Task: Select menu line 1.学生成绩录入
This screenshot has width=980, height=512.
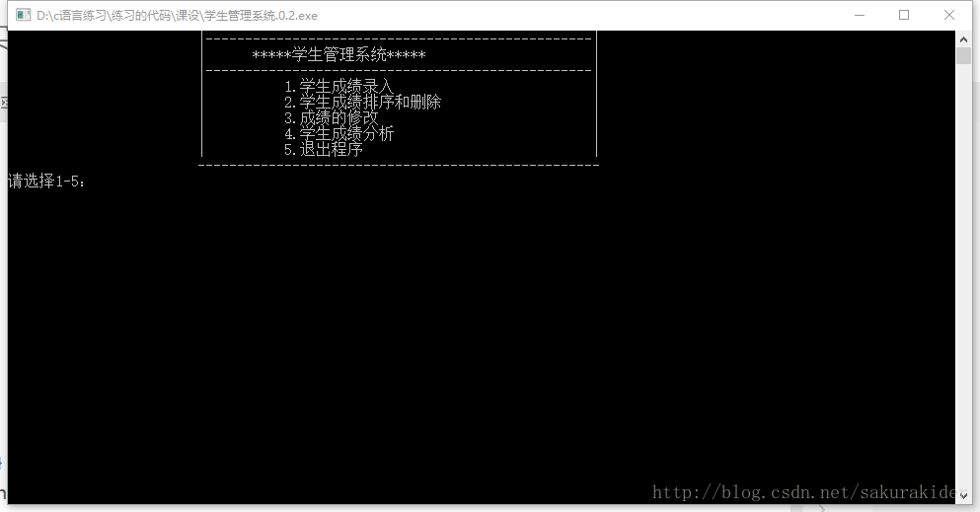Action: click(x=339, y=86)
